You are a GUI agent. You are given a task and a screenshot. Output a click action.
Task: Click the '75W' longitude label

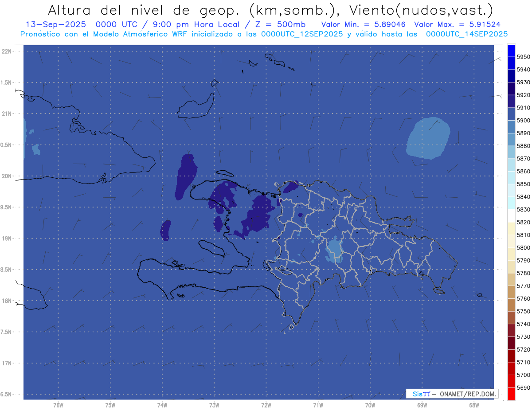[110, 405]
